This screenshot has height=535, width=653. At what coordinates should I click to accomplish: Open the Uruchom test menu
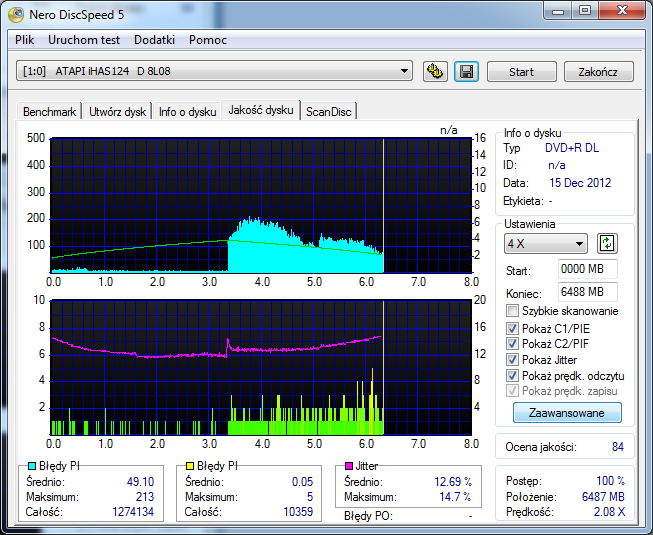click(x=84, y=40)
